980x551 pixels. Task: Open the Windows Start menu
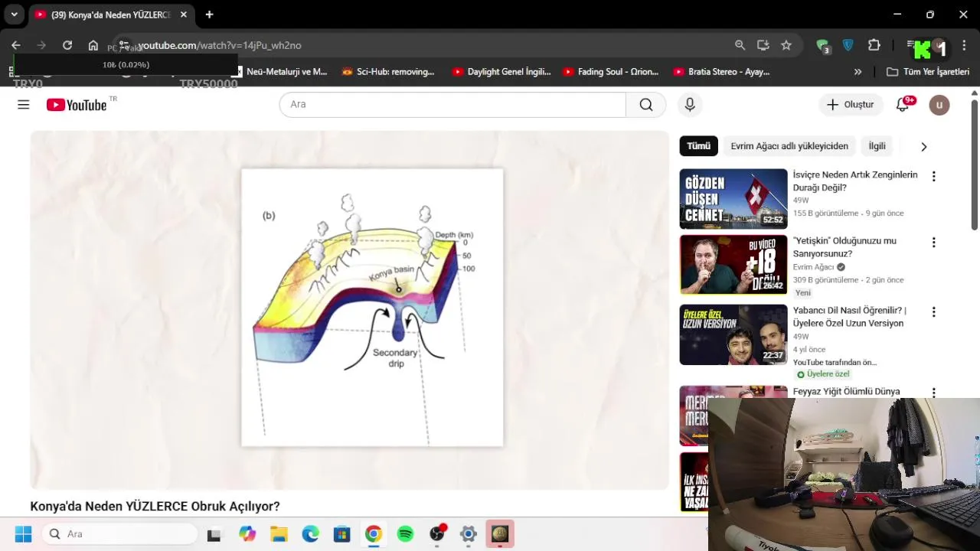[x=23, y=534]
